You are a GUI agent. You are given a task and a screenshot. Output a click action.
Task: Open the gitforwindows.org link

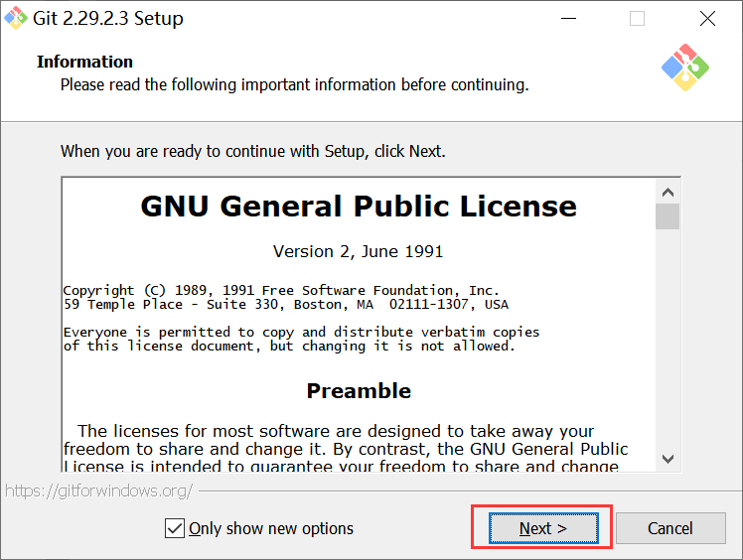click(98, 490)
